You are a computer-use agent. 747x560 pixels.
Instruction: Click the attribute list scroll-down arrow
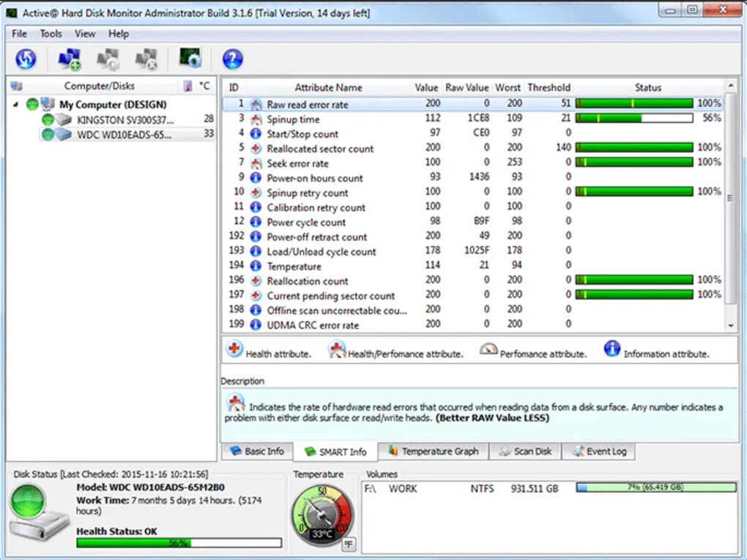click(731, 326)
